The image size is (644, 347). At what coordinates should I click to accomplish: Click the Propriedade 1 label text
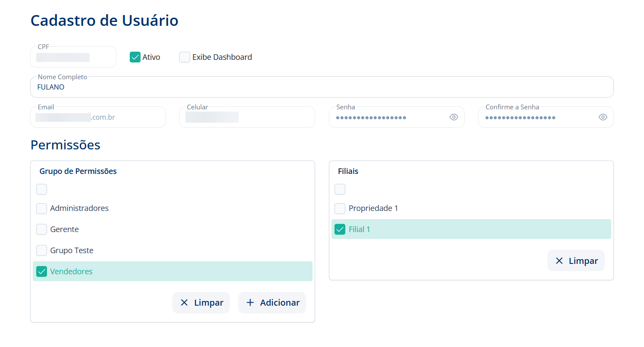pos(373,208)
